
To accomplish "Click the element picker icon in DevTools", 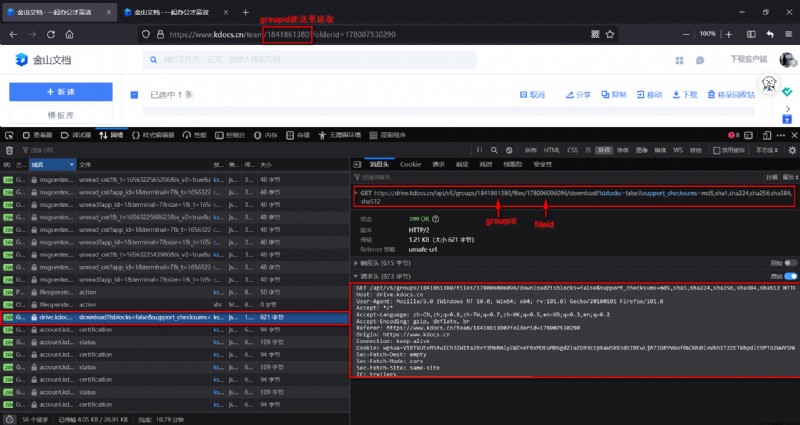I will click(x=9, y=135).
